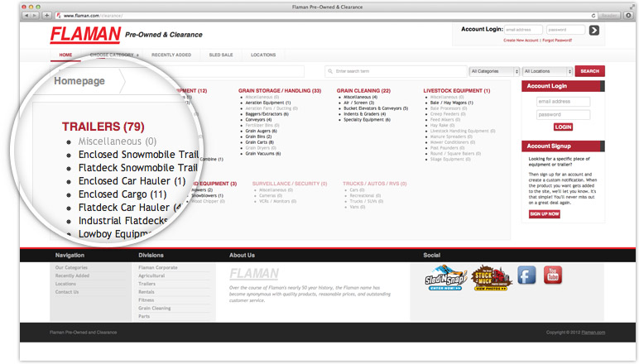Open Parts division footer link
Viewport: 639px width, 364px height.
pos(144,316)
